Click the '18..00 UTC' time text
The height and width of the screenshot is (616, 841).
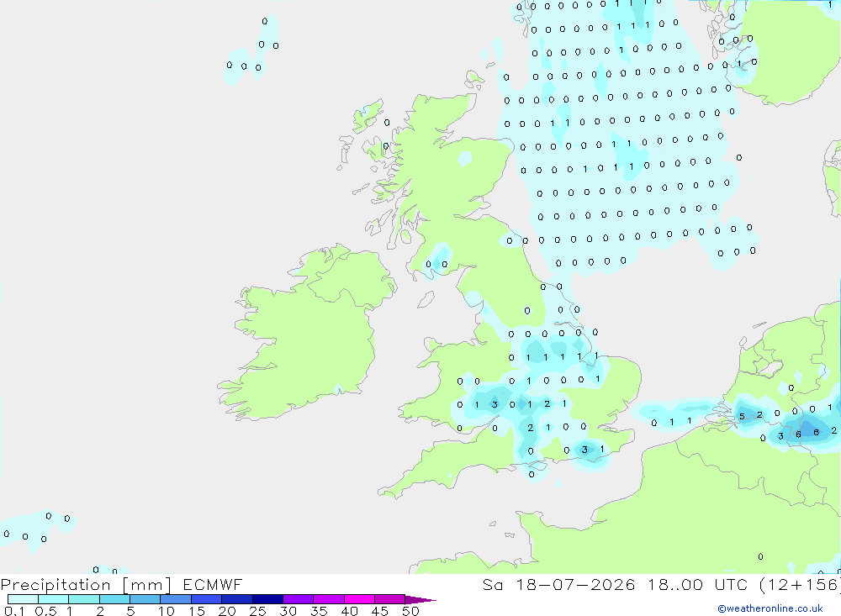click(697, 584)
